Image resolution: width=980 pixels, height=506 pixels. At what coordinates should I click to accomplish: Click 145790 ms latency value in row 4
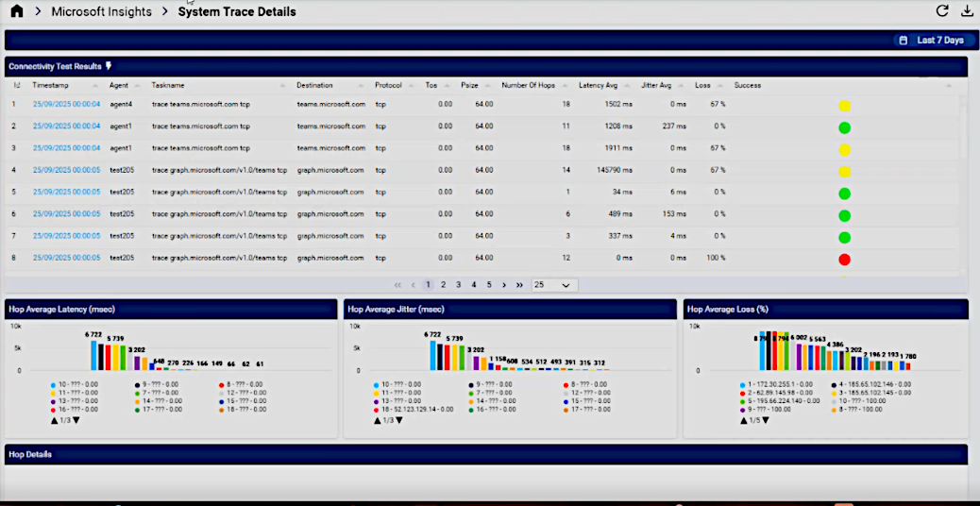tap(615, 170)
